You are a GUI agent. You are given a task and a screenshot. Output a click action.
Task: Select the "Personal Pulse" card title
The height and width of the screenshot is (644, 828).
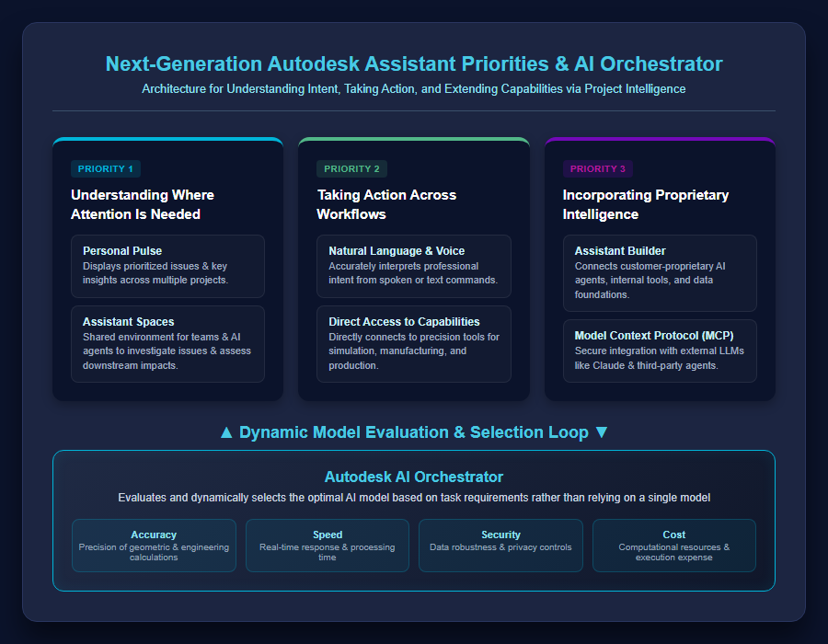click(122, 251)
